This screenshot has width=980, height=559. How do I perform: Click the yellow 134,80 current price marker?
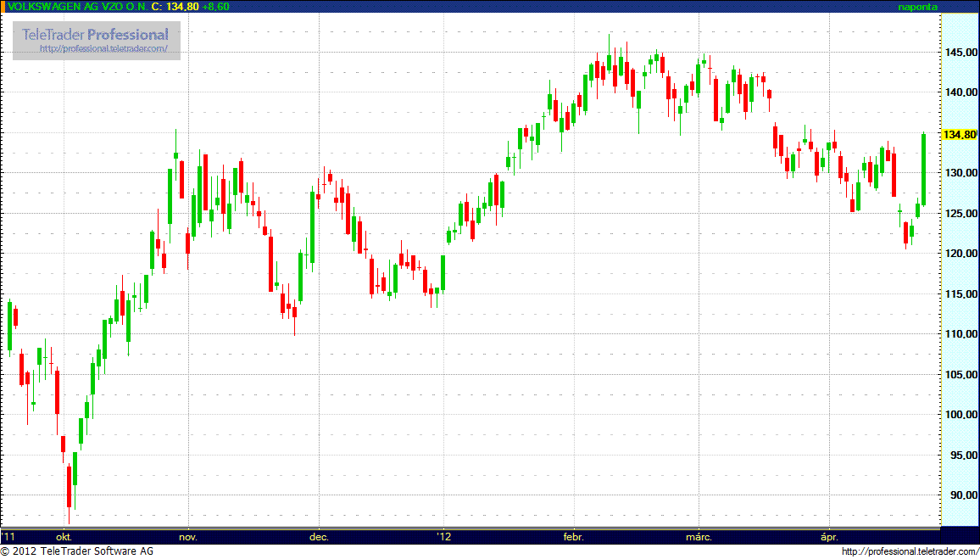(959, 134)
